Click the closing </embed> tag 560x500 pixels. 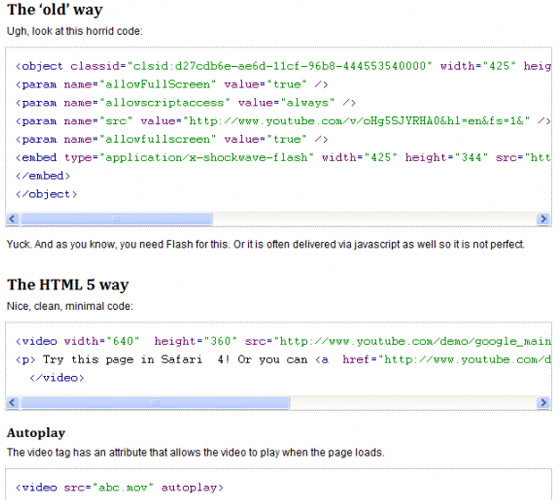tap(43, 176)
